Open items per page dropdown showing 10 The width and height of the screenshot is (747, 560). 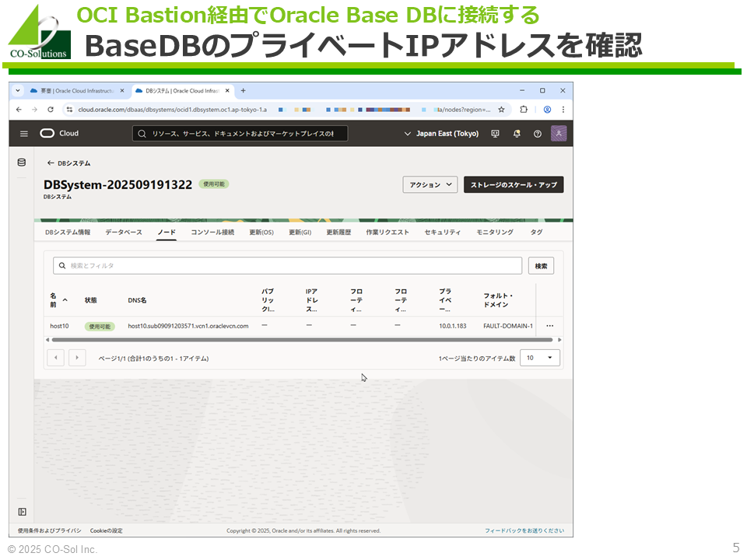coord(540,358)
